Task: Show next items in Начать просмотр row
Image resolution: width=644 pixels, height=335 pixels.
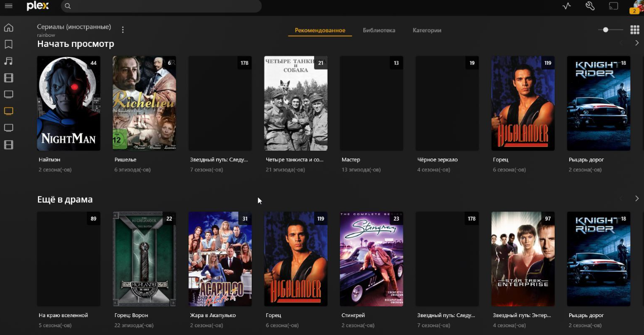Action: pos(637,43)
